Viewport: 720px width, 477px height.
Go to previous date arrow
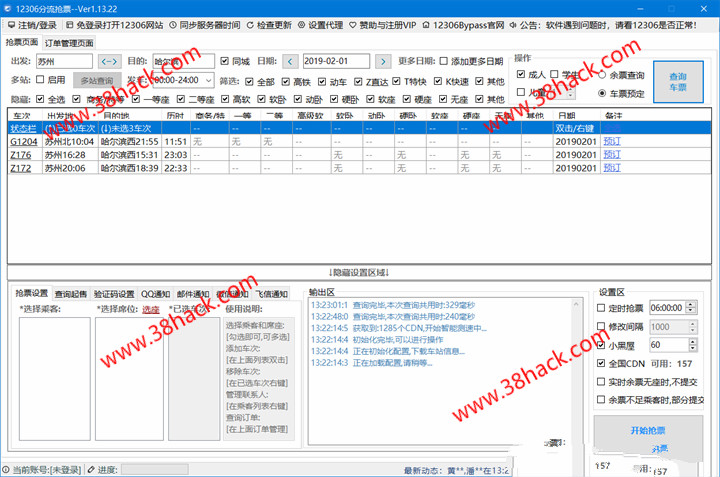tap(290, 61)
